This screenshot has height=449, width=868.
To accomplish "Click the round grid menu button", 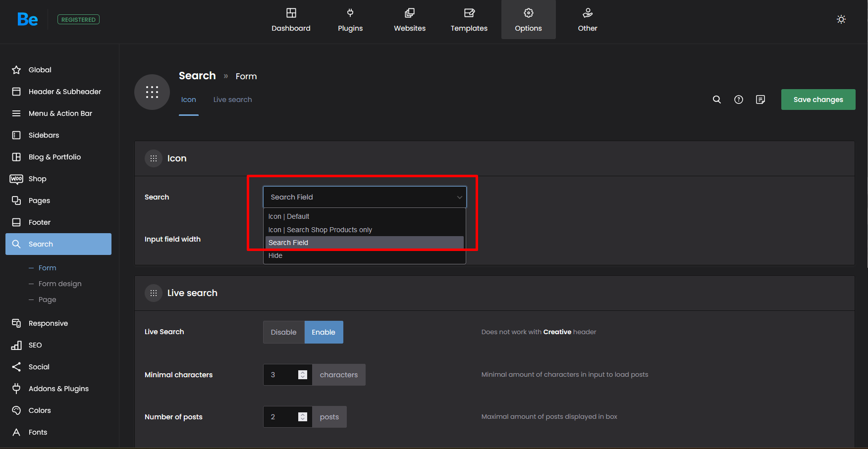I will 152,92.
